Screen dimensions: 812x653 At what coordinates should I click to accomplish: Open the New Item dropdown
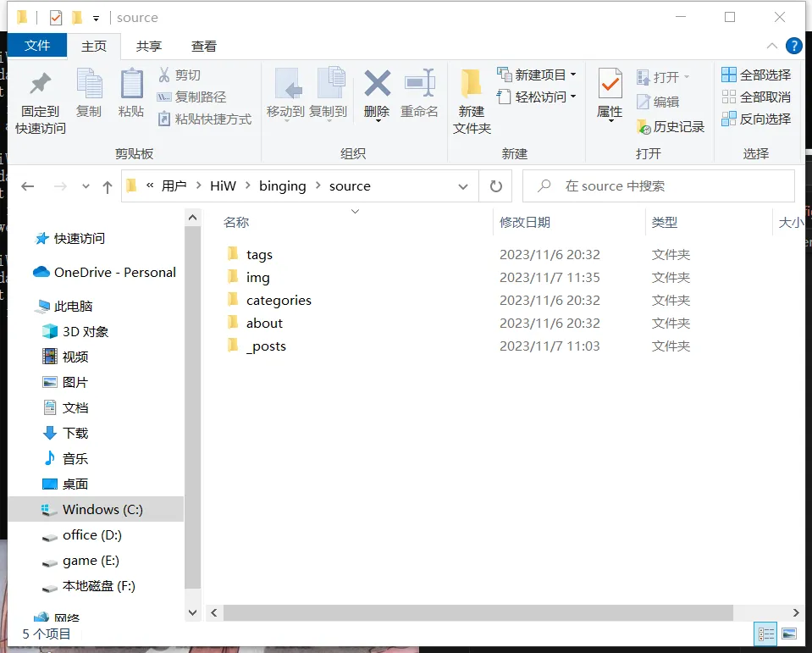coord(537,75)
